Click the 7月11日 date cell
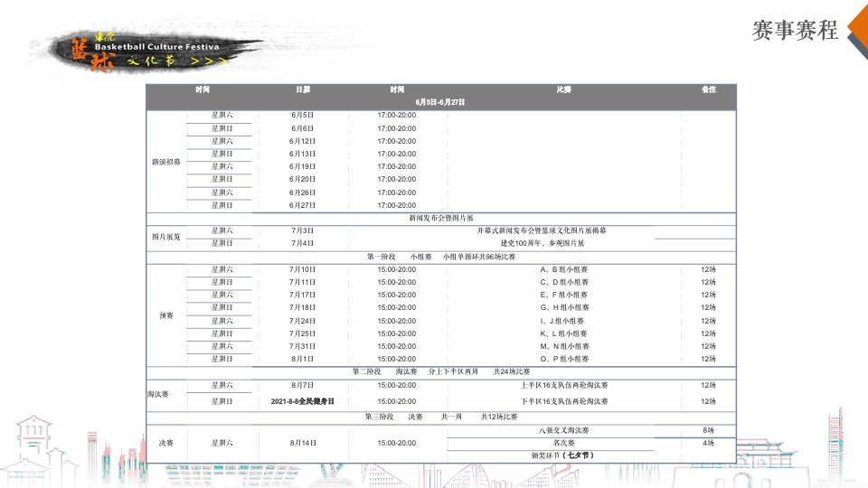868x488 pixels. (302, 282)
